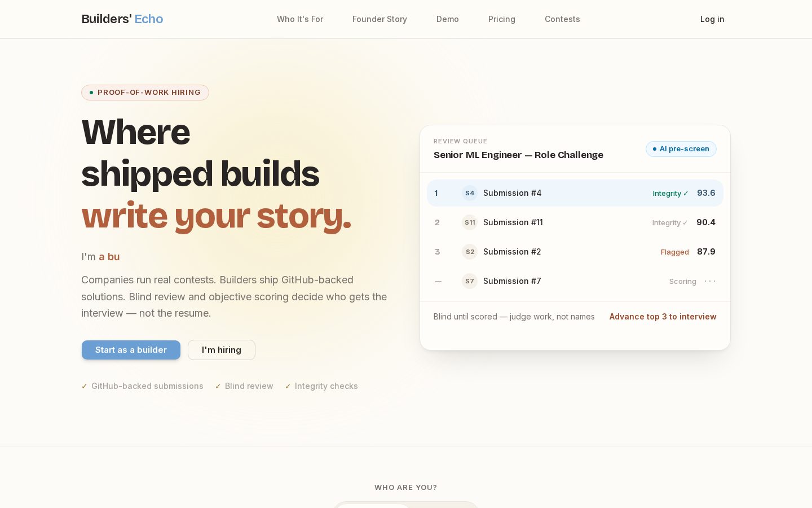Click the Start as a builder button
812x508 pixels.
(131, 350)
